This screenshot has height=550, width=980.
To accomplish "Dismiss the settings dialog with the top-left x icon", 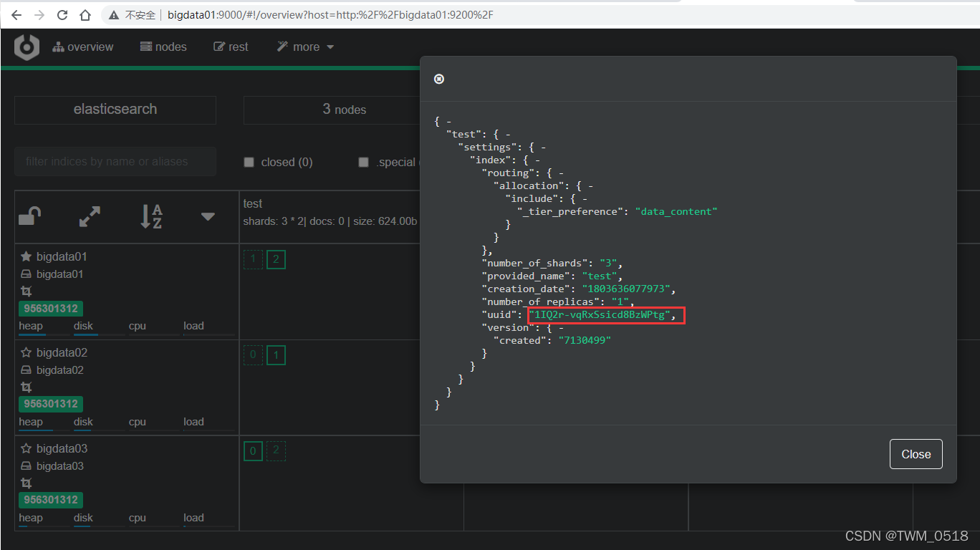I will click(439, 79).
